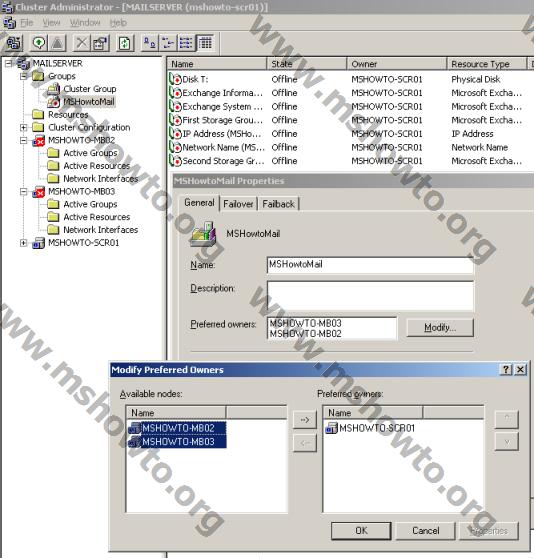Click Cancel in Modify Preferred Owners

pyautogui.click(x=425, y=531)
